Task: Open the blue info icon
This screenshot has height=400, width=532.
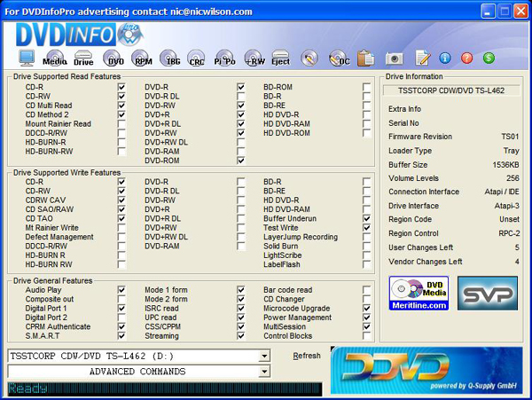Action: click(x=445, y=58)
